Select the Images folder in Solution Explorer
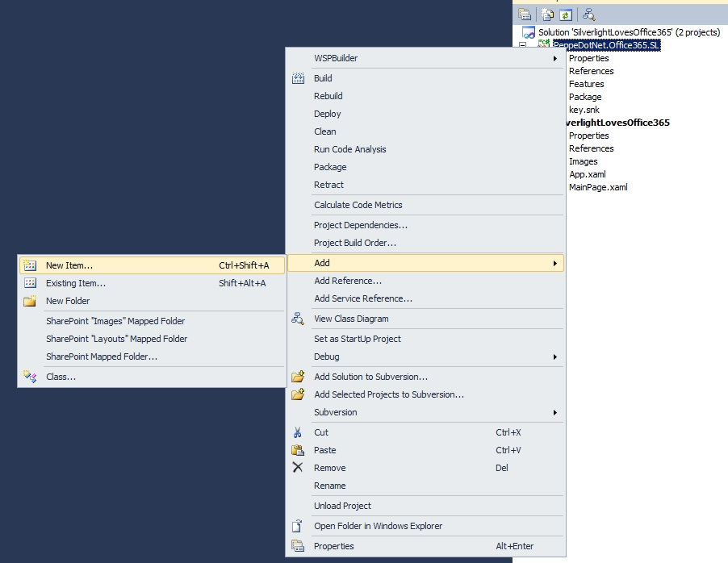 coord(584,161)
